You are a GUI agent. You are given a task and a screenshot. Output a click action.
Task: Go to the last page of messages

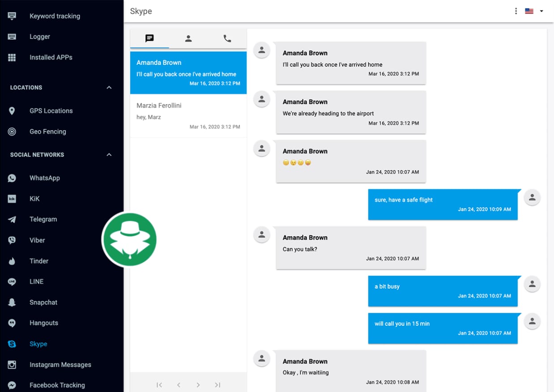[x=217, y=384]
